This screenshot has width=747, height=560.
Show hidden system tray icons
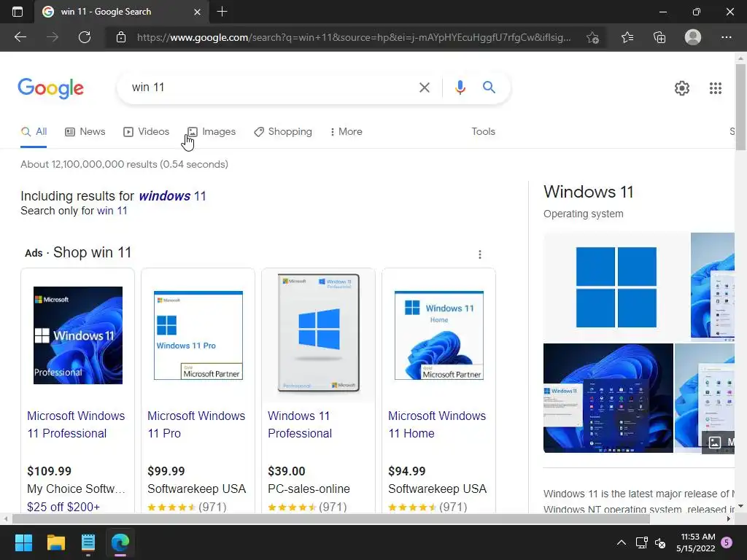622,542
